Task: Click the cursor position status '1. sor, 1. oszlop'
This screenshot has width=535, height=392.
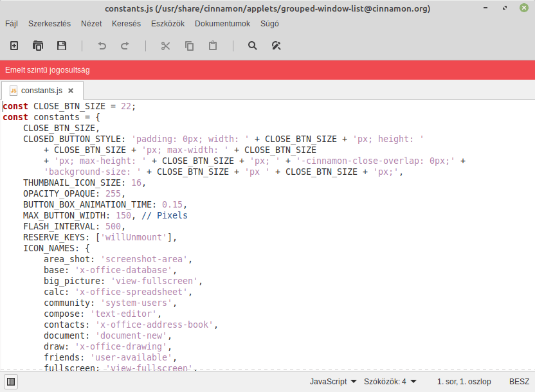Action: pos(464,382)
